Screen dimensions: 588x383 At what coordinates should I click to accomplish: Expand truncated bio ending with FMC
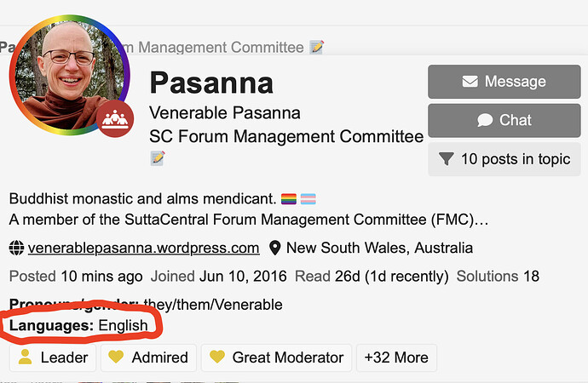(481, 220)
